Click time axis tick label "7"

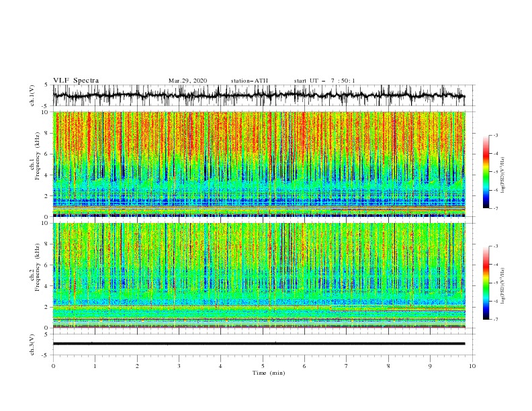(x=347, y=366)
